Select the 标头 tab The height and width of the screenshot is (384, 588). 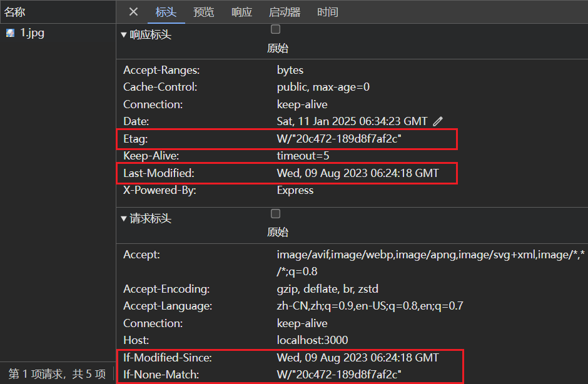pyautogui.click(x=166, y=12)
